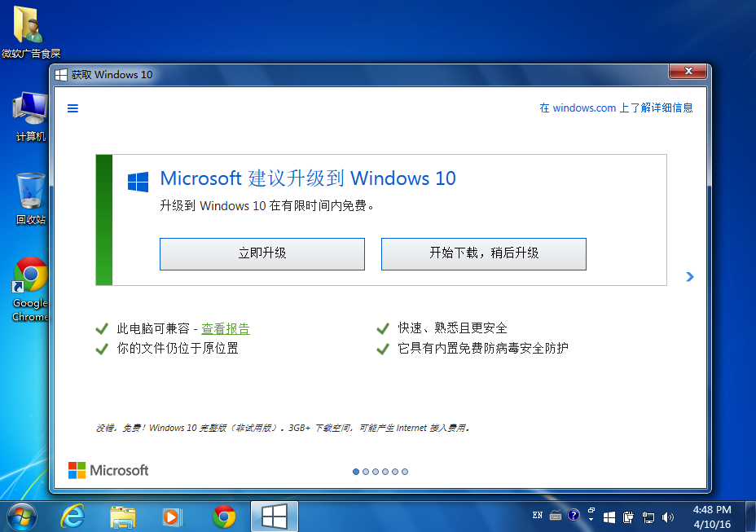This screenshot has height=532, width=756.
Task: Go to next page with right chevron arrow
Action: (689, 276)
